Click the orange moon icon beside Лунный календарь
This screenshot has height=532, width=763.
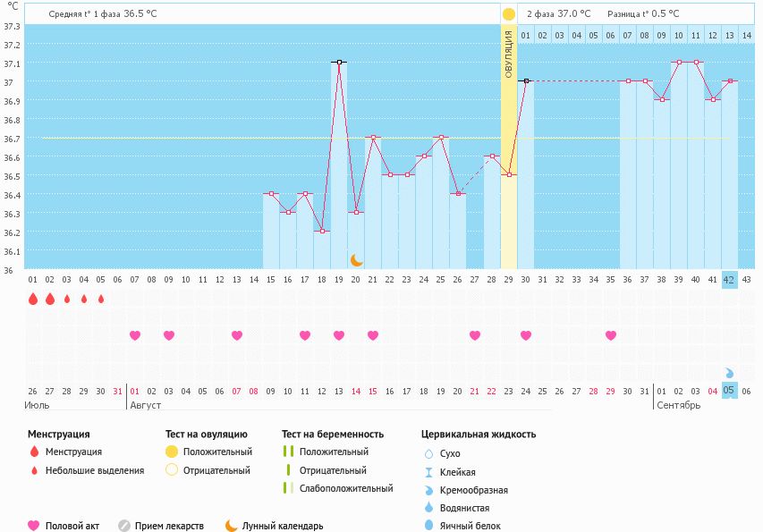point(232,526)
